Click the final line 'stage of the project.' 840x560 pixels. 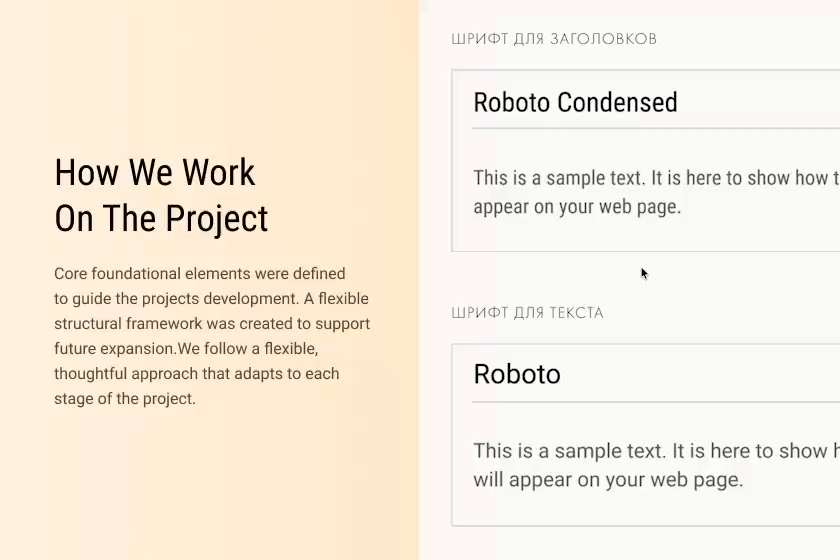[125, 399]
